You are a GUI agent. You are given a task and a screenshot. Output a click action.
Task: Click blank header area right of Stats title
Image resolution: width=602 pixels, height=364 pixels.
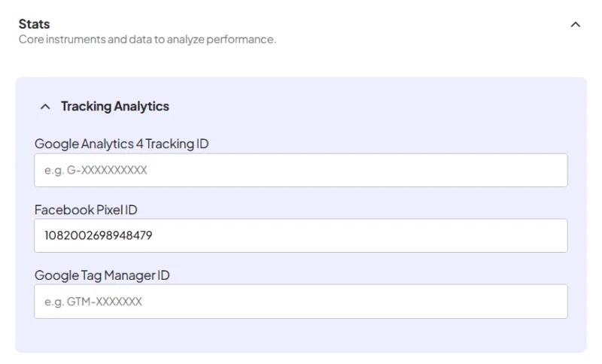point(301,24)
